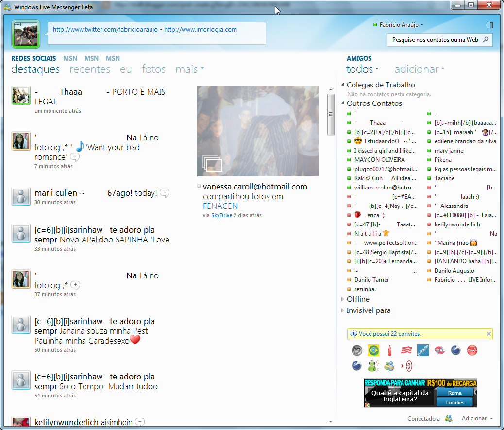Screen dimensions: 504x430
Task: Click the coffee cup icon beside érica
Action: click(358, 215)
